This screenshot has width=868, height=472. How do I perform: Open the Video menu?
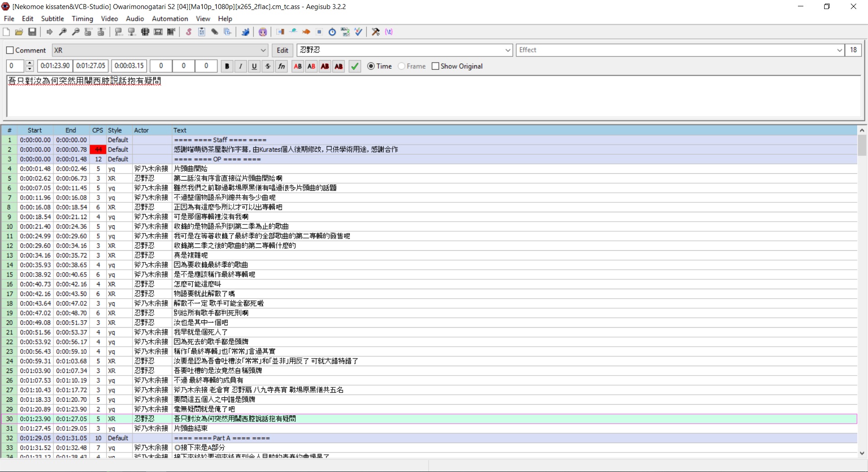click(109, 19)
